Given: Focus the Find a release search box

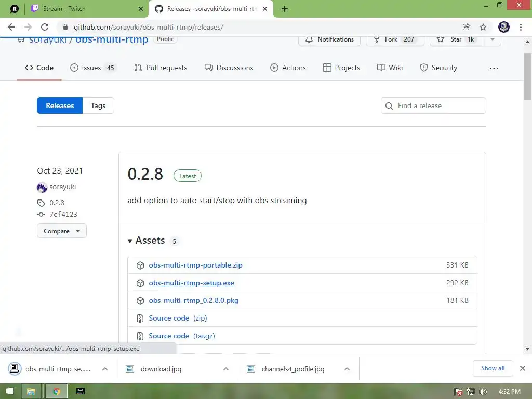Looking at the screenshot, I should (433, 105).
